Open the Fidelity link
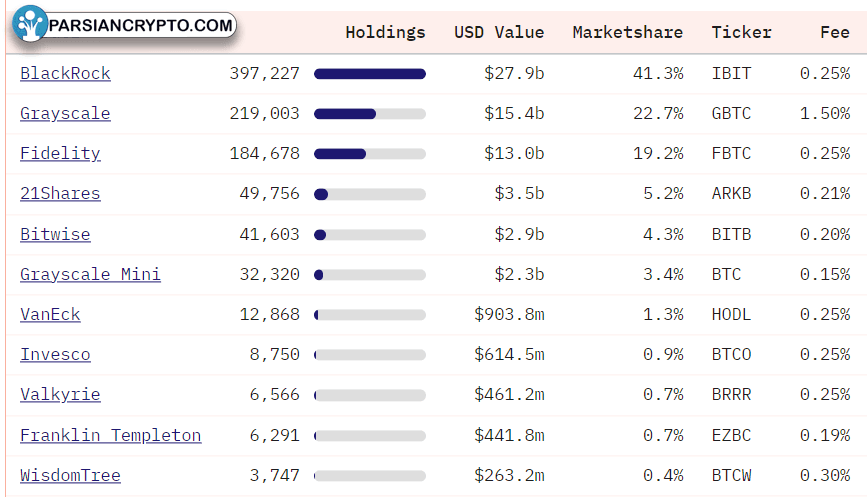Image resolution: width=867 pixels, height=497 pixels. click(x=60, y=154)
